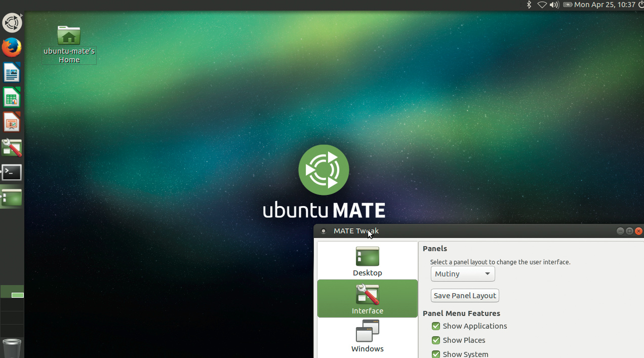Click the Ubuntu MATE menu logo in dock
Image resolution: width=644 pixels, height=358 pixels.
pyautogui.click(x=12, y=23)
